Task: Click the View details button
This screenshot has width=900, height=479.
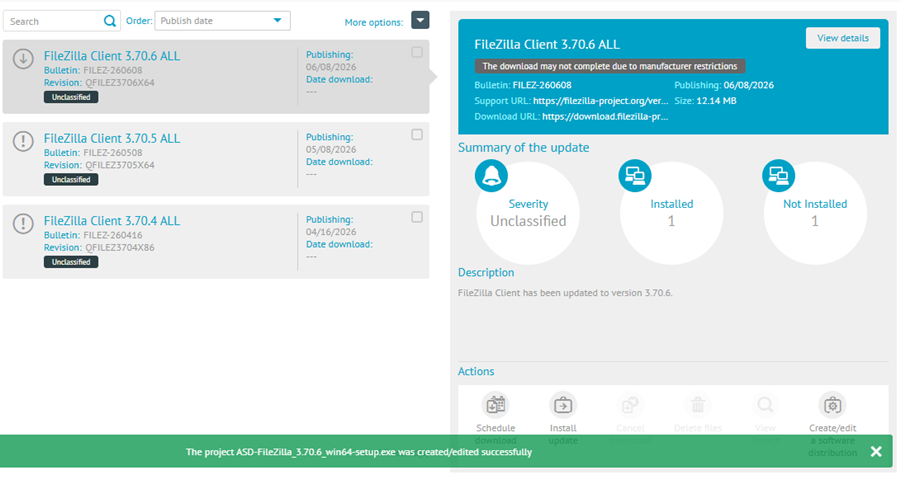Action: [843, 38]
